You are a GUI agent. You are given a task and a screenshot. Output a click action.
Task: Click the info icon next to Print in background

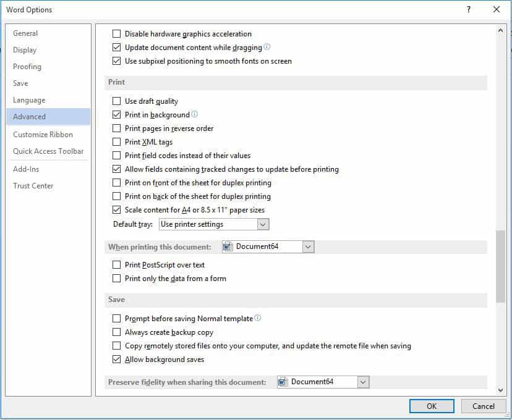(195, 114)
